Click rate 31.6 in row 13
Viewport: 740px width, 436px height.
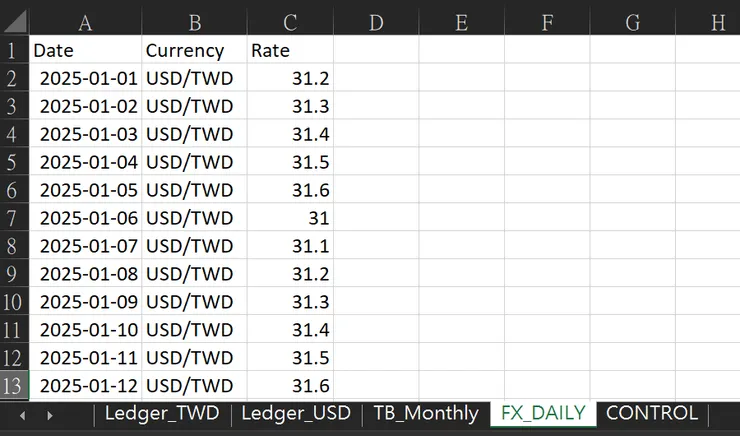[x=290, y=385]
